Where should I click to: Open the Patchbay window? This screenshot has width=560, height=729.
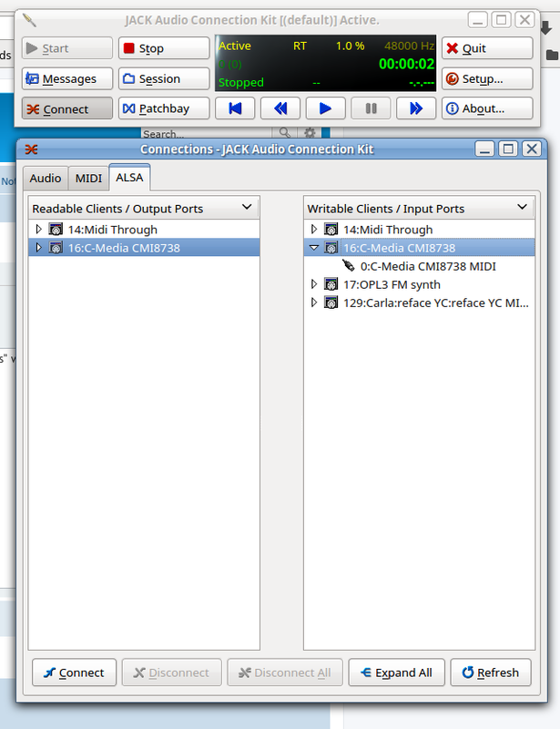pos(164,108)
